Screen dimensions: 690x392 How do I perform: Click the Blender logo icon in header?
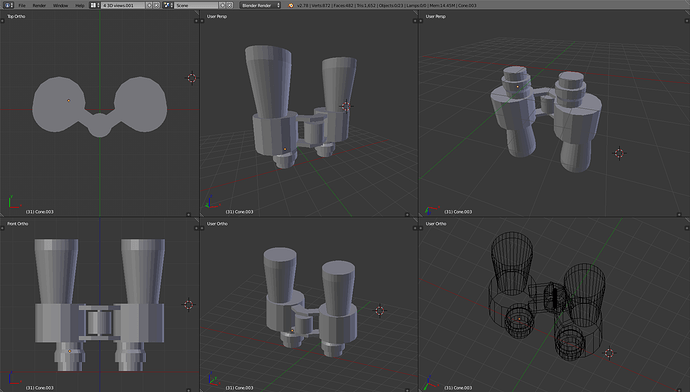pyautogui.click(x=291, y=5)
